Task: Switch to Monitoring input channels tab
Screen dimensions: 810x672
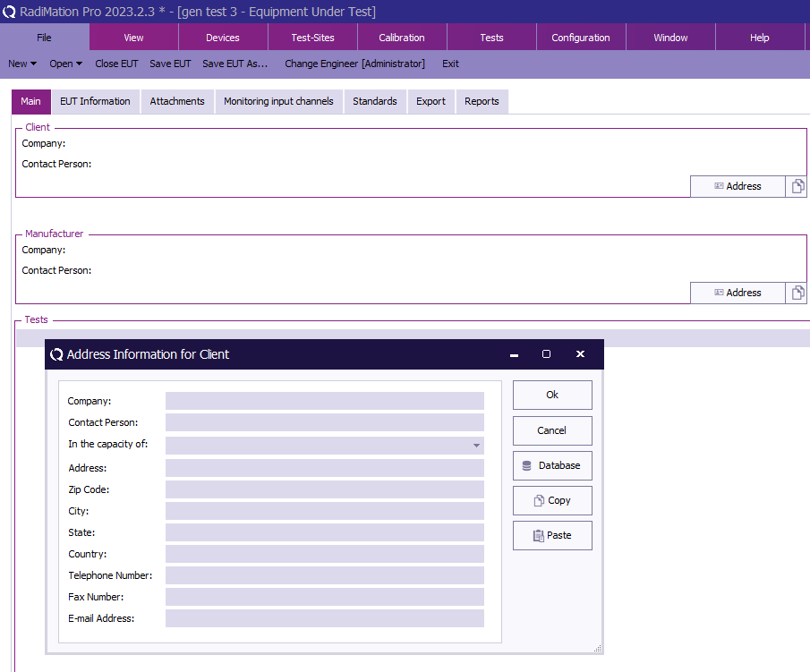Action: coord(279,101)
